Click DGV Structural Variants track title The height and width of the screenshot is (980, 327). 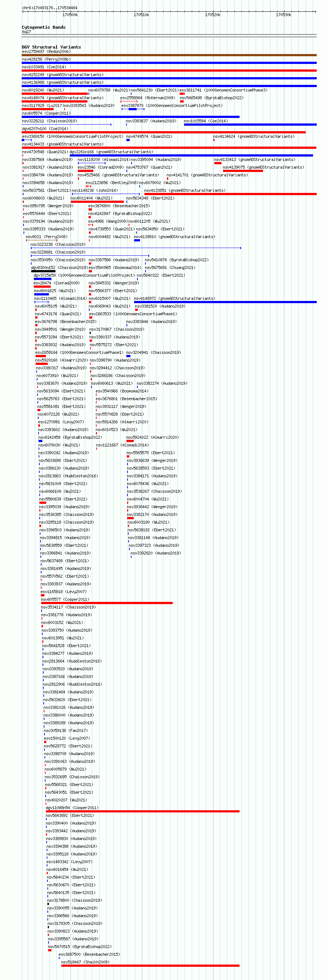pos(51,47)
